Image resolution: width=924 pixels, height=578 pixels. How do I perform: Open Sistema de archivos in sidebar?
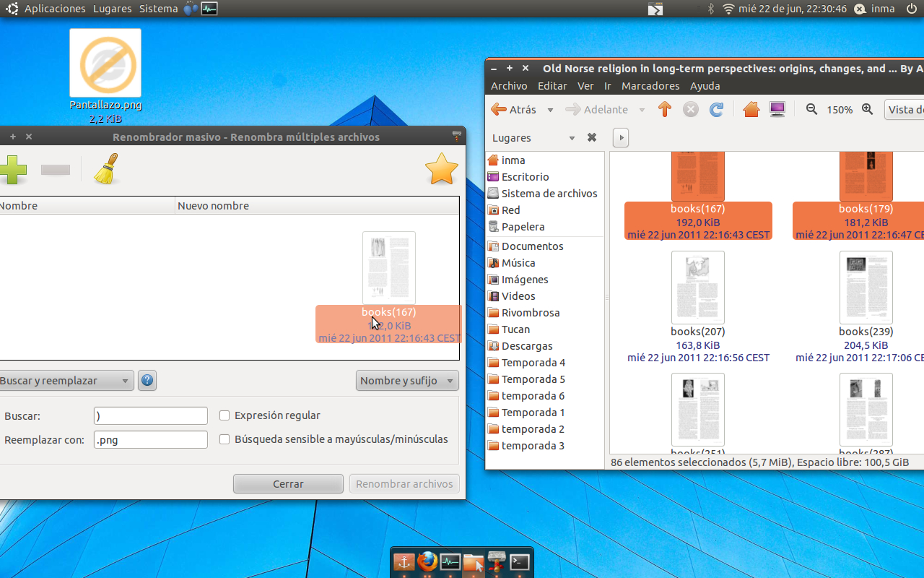pyautogui.click(x=549, y=194)
